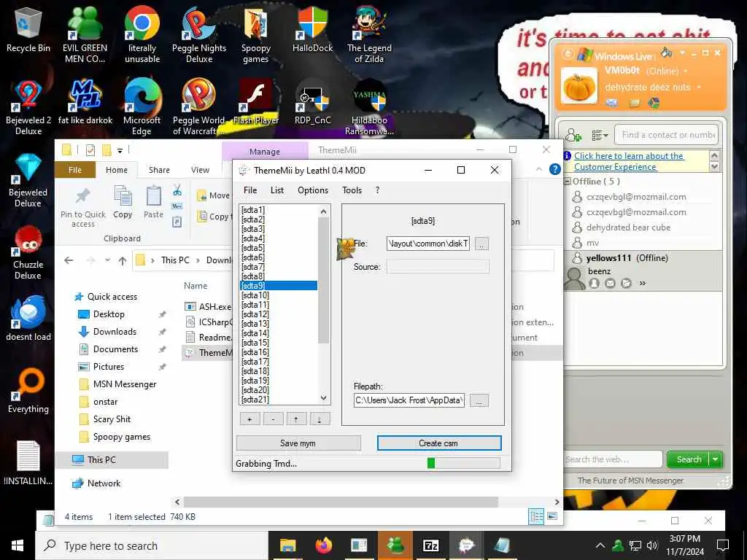747x560 pixels.
Task: Click the Explorer help question mark icon
Action: 554,169
